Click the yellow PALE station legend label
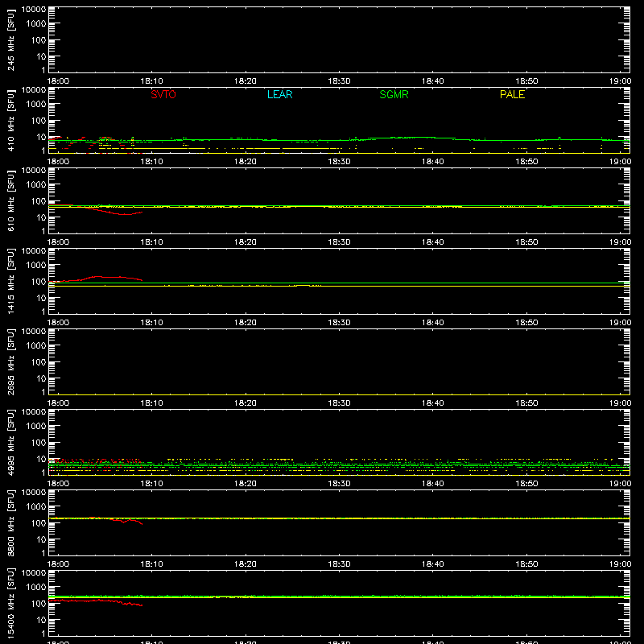Screen dimensions: 644x644 pyautogui.click(x=512, y=94)
